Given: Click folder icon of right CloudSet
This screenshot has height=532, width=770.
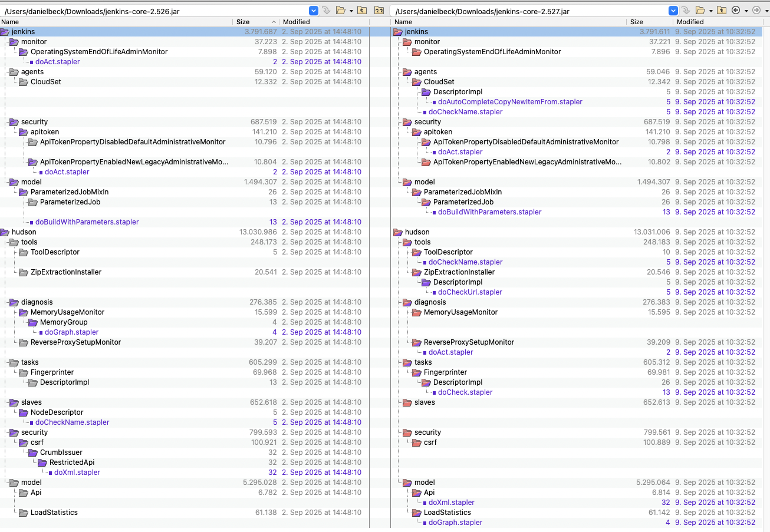Looking at the screenshot, I should (x=417, y=82).
